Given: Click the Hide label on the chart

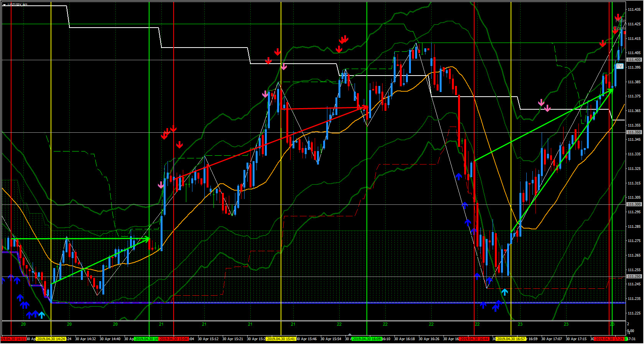Looking at the screenshot, I should 621,21.
